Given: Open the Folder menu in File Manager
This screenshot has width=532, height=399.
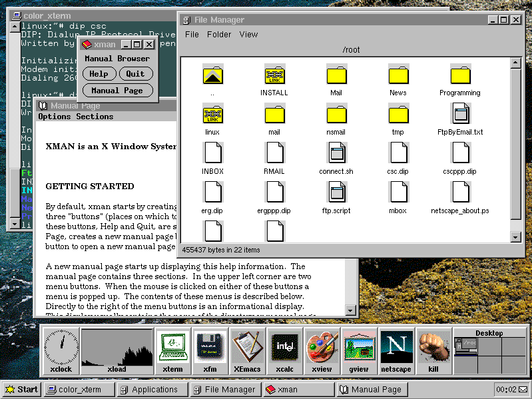Looking at the screenshot, I should click(219, 35).
